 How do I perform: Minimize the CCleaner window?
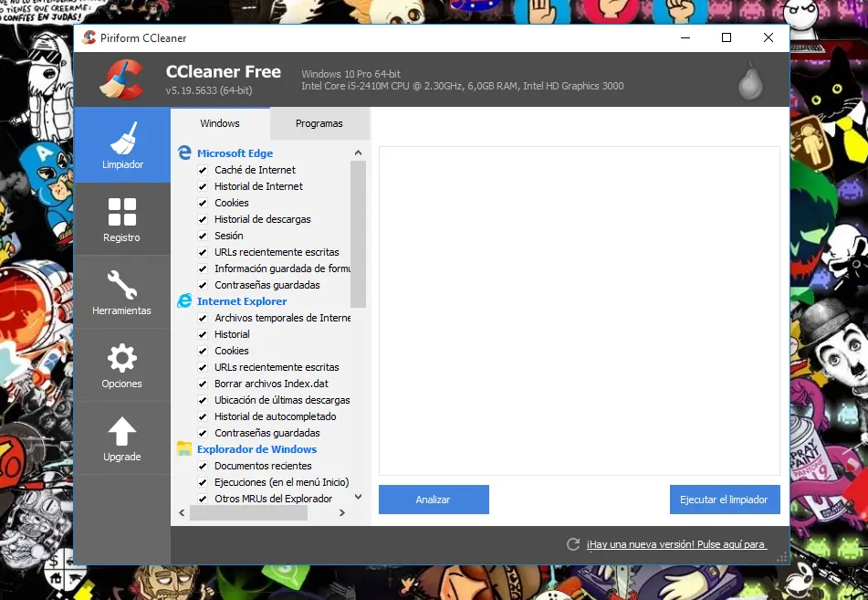coord(685,37)
